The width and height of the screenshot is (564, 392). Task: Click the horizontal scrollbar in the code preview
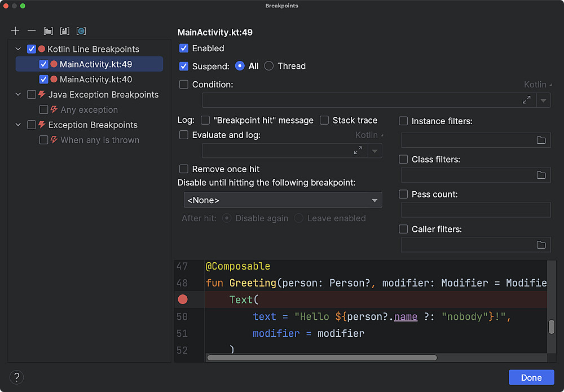(321, 358)
